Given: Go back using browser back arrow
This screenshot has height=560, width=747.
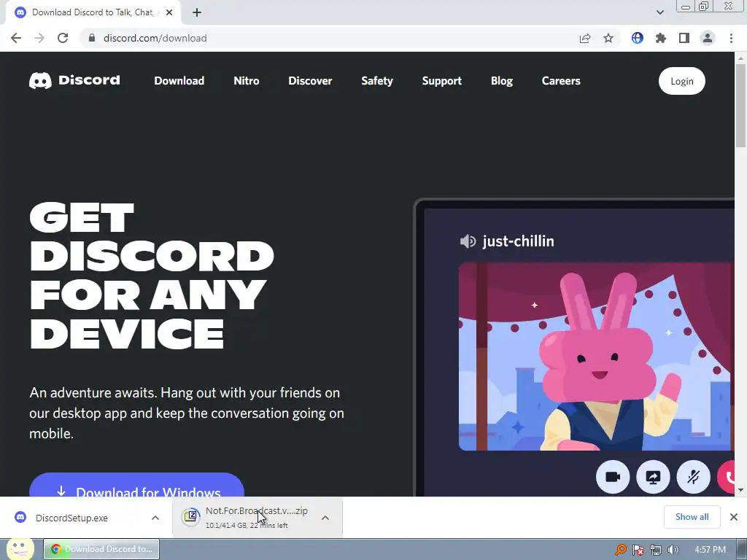Looking at the screenshot, I should tap(16, 38).
